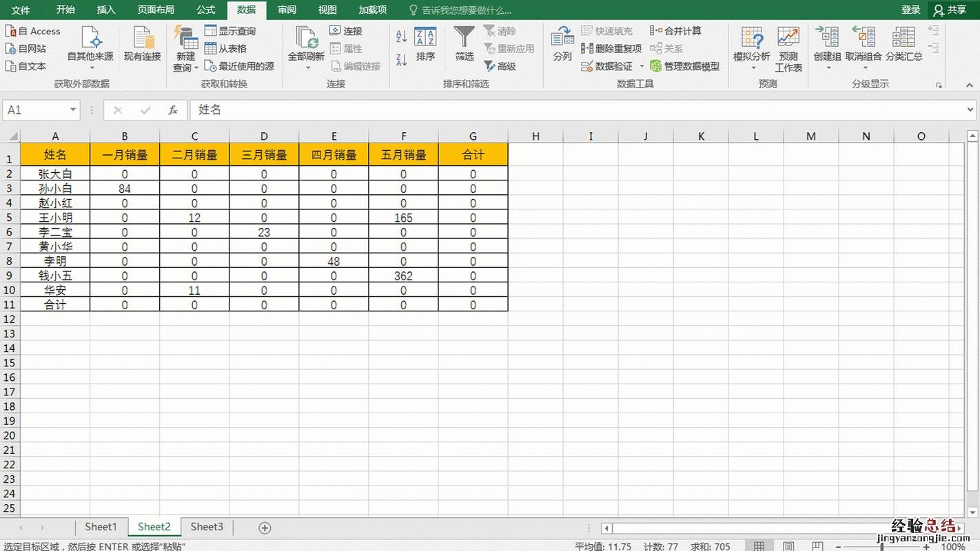Image resolution: width=980 pixels, height=551 pixels.
Task: Click Insert Function fx icon
Action: [173, 110]
